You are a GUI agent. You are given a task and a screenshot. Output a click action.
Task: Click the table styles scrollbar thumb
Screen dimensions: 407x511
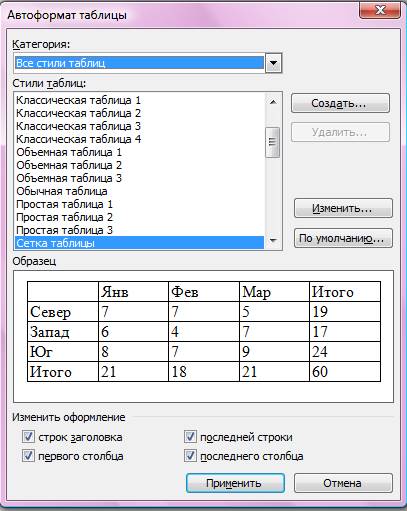273,142
